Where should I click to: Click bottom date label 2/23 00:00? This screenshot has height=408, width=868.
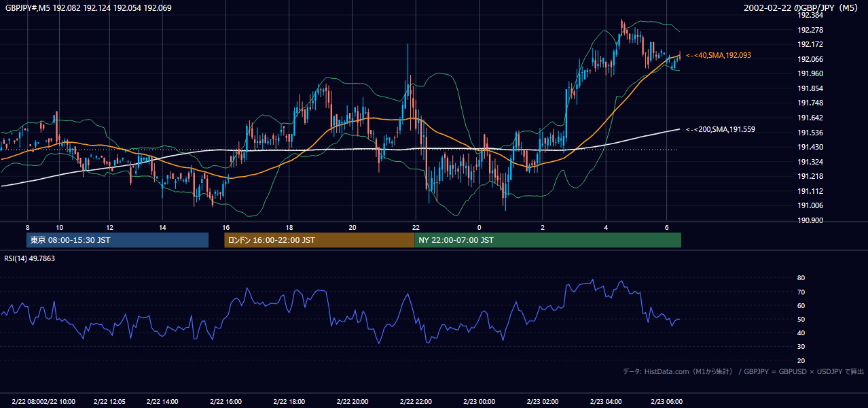pyautogui.click(x=479, y=402)
